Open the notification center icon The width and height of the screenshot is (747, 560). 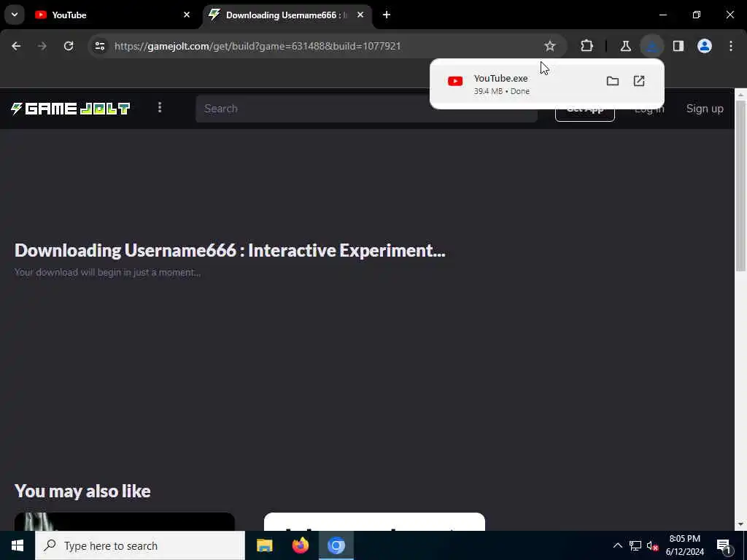[x=723, y=545]
